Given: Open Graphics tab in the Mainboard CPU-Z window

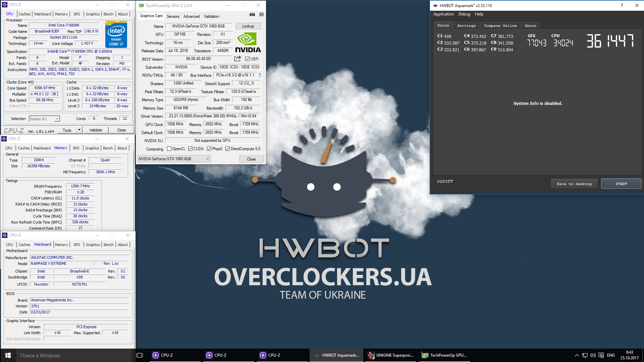Looking at the screenshot, I should [x=93, y=245].
